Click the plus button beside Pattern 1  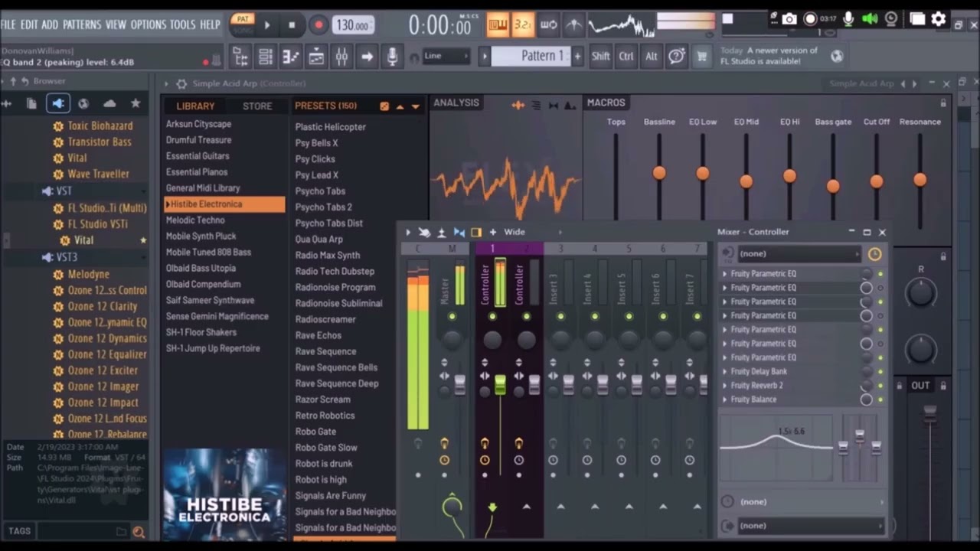click(577, 56)
